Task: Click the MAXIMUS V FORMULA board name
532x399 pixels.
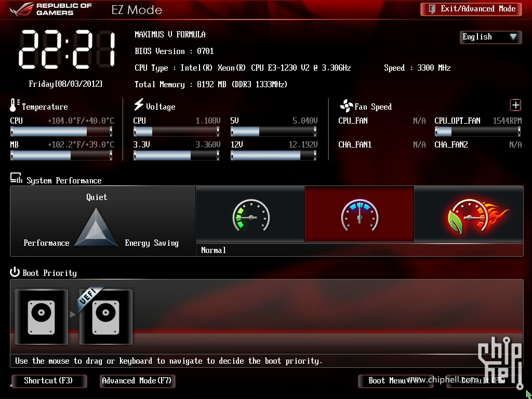Action: 170,35
